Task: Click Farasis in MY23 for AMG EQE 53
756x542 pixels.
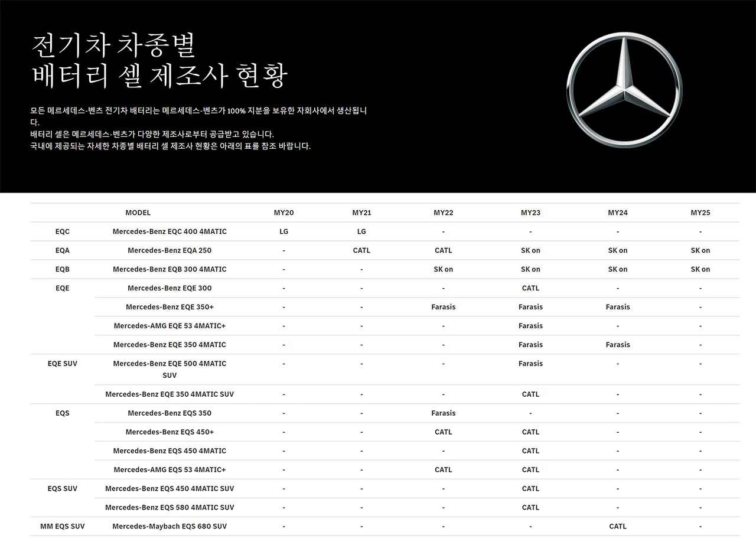Action: [530, 326]
